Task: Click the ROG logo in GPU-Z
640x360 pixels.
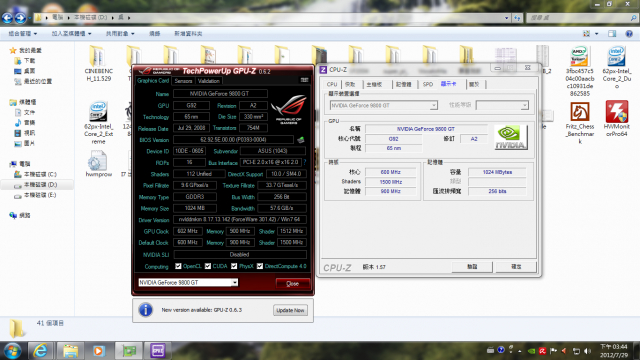Action: coord(289,109)
